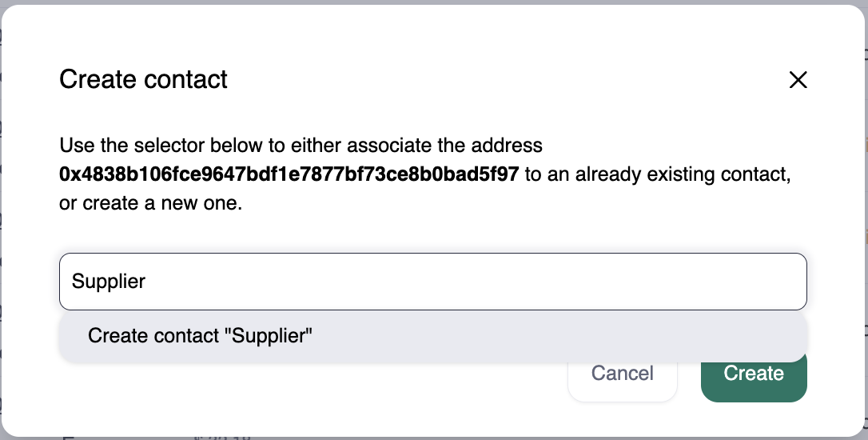Dismiss the dialog using the X icon
The width and height of the screenshot is (868, 440).
pos(798,80)
